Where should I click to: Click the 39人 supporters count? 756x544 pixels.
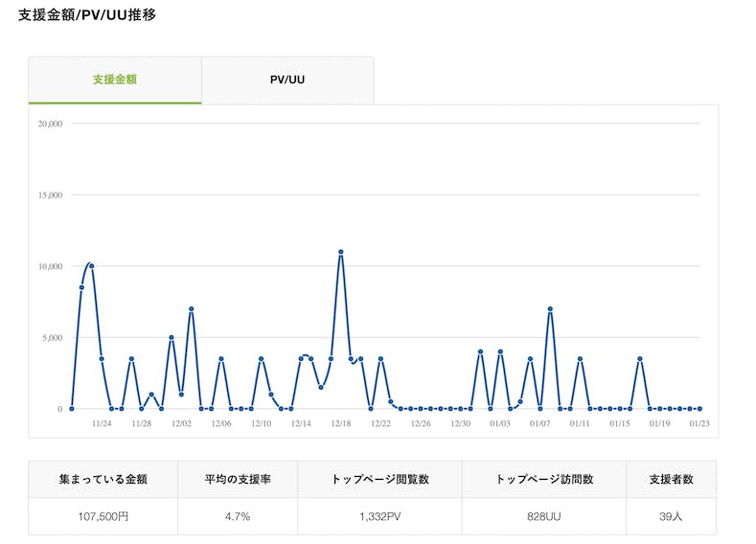tap(671, 516)
